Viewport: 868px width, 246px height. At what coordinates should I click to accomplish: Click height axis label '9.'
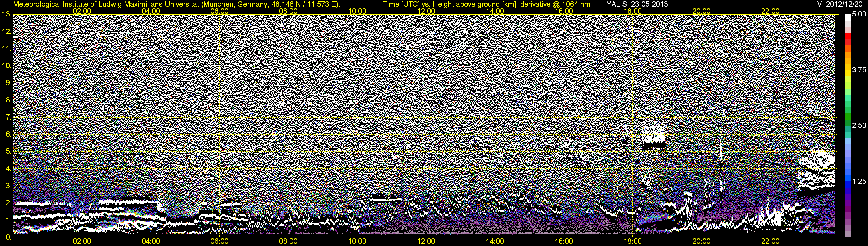point(8,83)
